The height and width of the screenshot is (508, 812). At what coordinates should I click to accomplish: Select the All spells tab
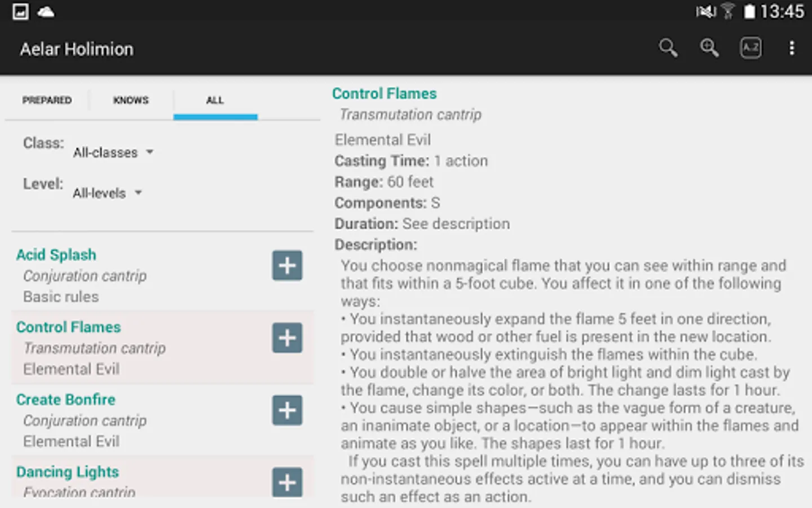pyautogui.click(x=215, y=100)
